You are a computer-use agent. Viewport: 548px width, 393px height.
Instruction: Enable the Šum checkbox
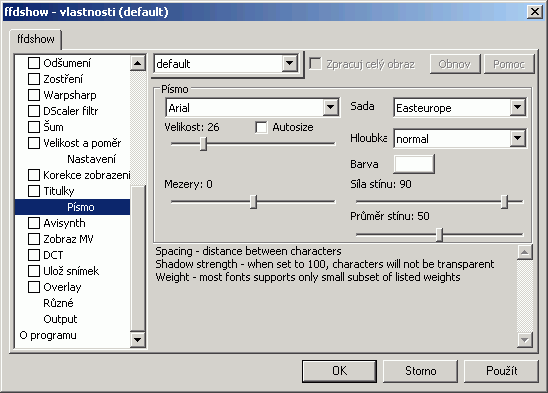tap(34, 127)
